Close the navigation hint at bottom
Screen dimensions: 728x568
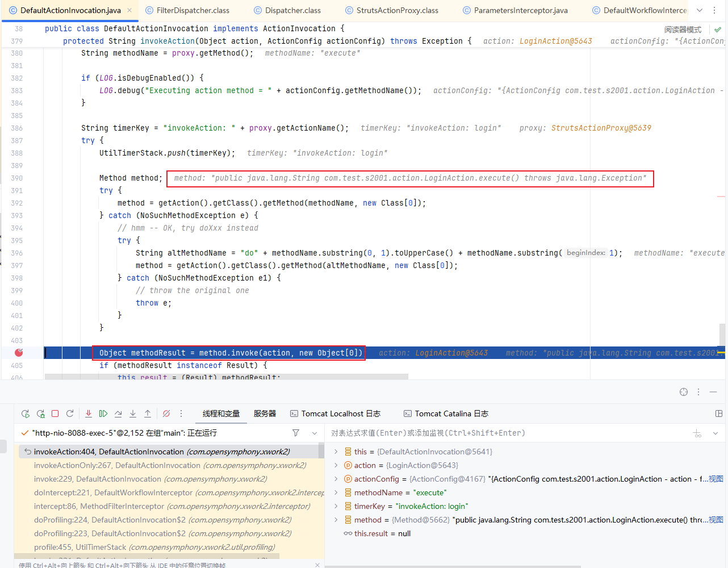pyautogui.click(x=317, y=565)
